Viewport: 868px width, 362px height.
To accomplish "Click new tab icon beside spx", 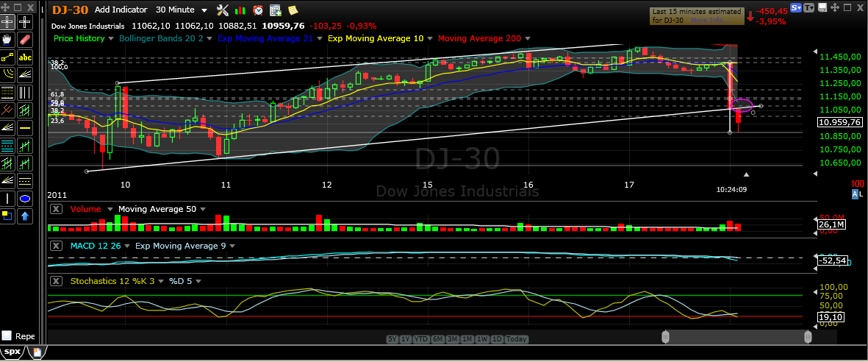I will [37, 352].
